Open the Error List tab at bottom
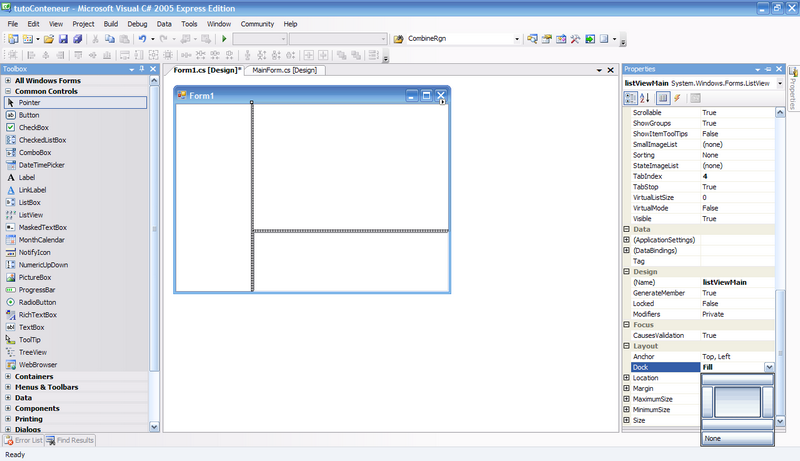Image resolution: width=800 pixels, height=461 pixels. tap(23, 440)
